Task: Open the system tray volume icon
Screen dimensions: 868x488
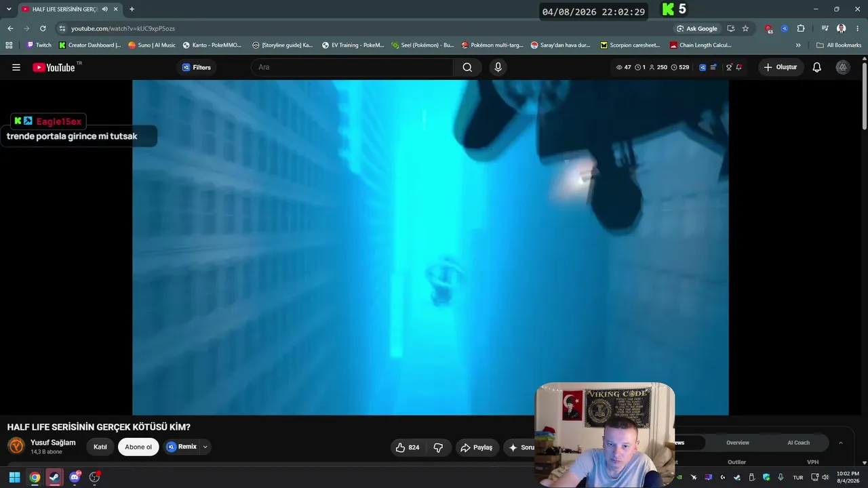Action: (x=825, y=477)
